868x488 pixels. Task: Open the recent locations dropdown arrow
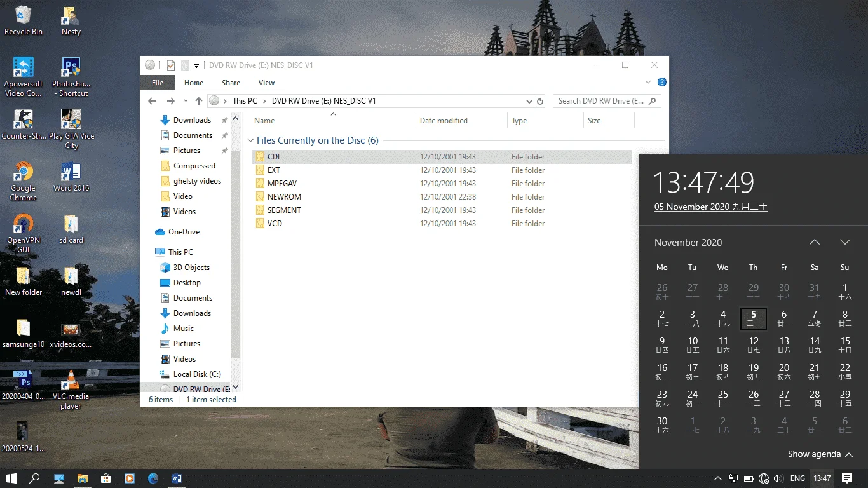tap(186, 101)
